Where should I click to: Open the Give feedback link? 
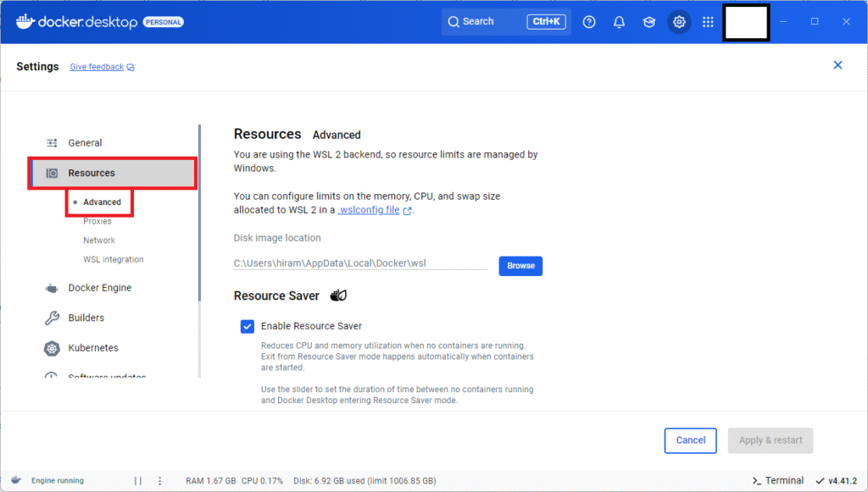pos(97,67)
